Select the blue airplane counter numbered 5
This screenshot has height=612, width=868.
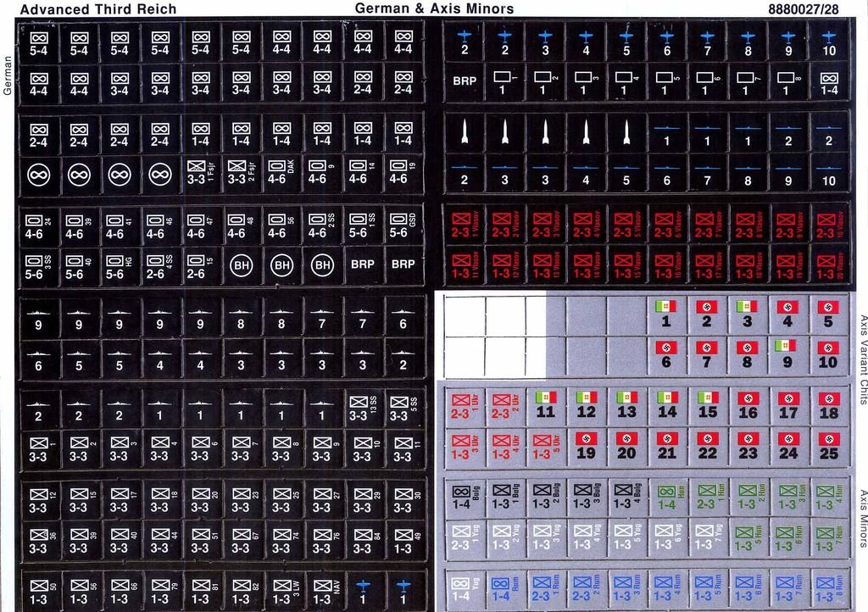[626, 42]
